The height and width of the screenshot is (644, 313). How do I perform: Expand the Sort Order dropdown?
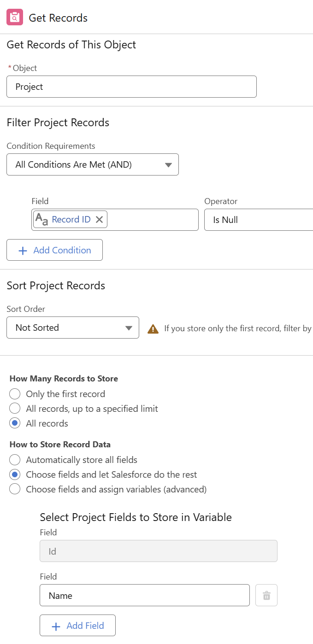73,328
